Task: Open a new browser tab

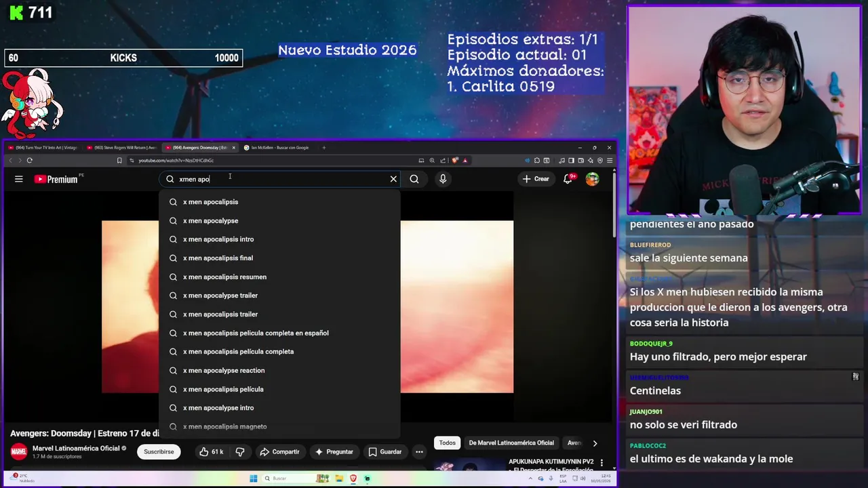Action: [324, 148]
